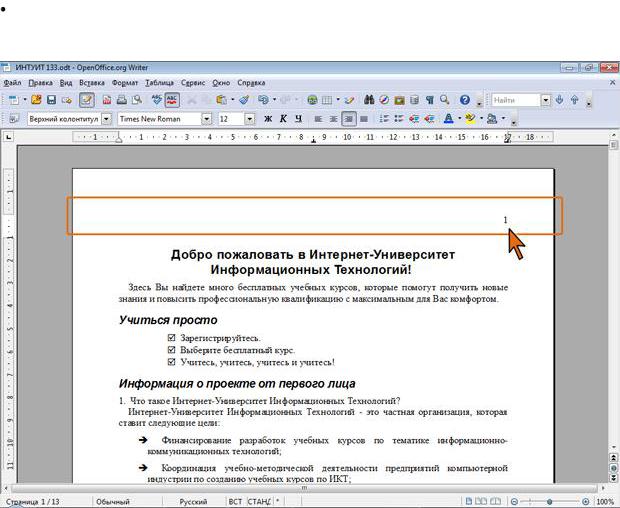Run Spelling and Grammar check icon
The width and height of the screenshot is (620, 508).
point(157,100)
